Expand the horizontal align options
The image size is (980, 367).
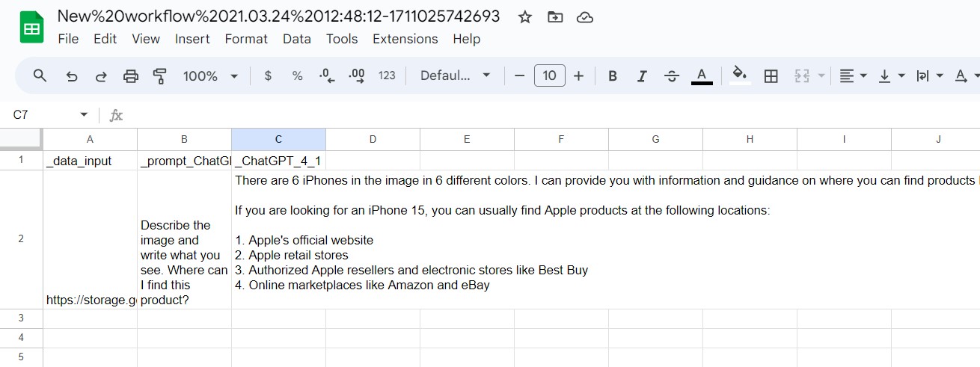tap(853, 75)
